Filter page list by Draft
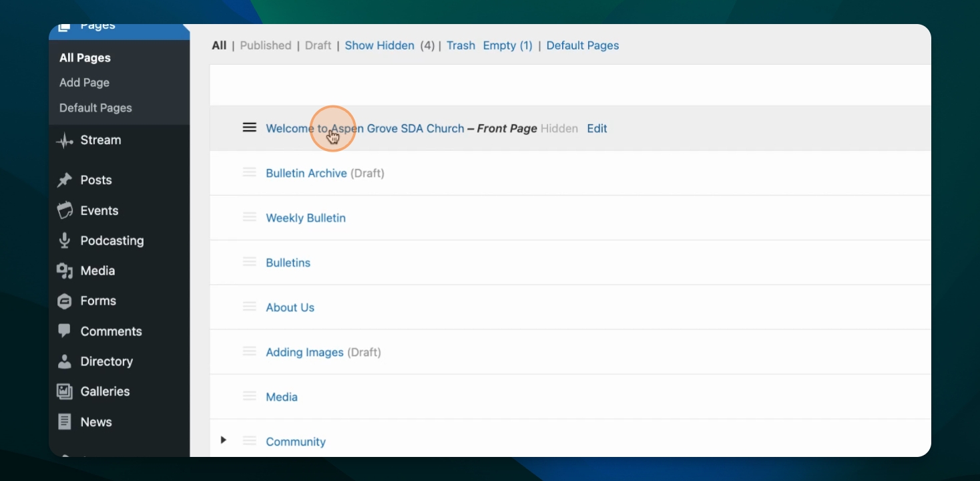The image size is (980, 481). pos(318,45)
